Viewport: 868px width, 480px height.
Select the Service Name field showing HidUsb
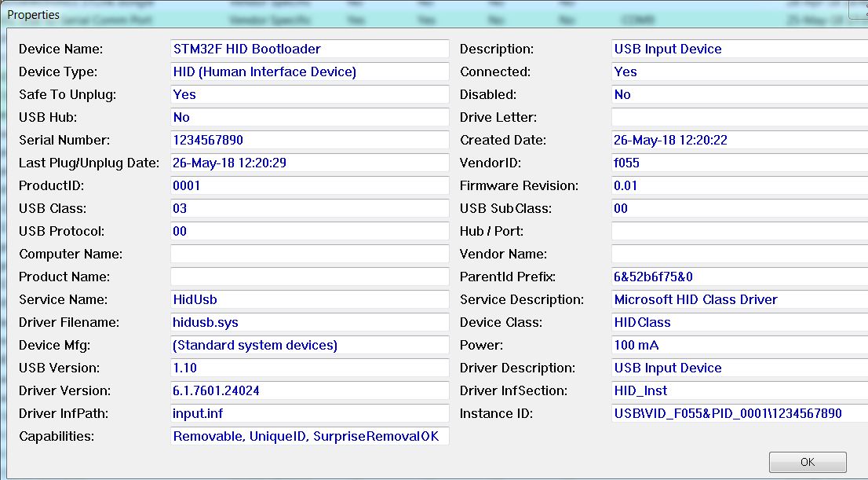tap(308, 299)
